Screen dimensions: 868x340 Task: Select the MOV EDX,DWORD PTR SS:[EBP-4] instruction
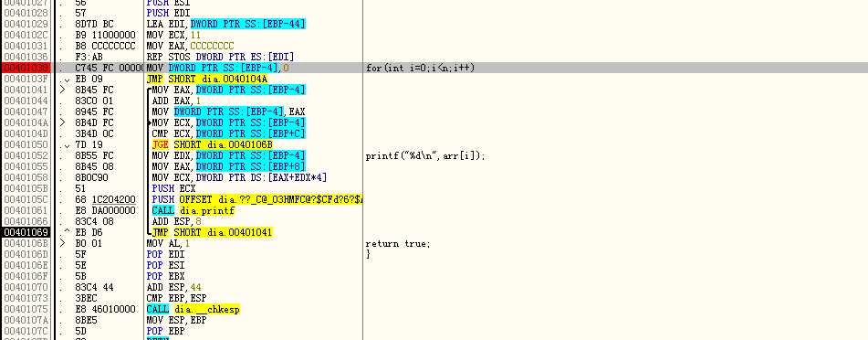228,156
